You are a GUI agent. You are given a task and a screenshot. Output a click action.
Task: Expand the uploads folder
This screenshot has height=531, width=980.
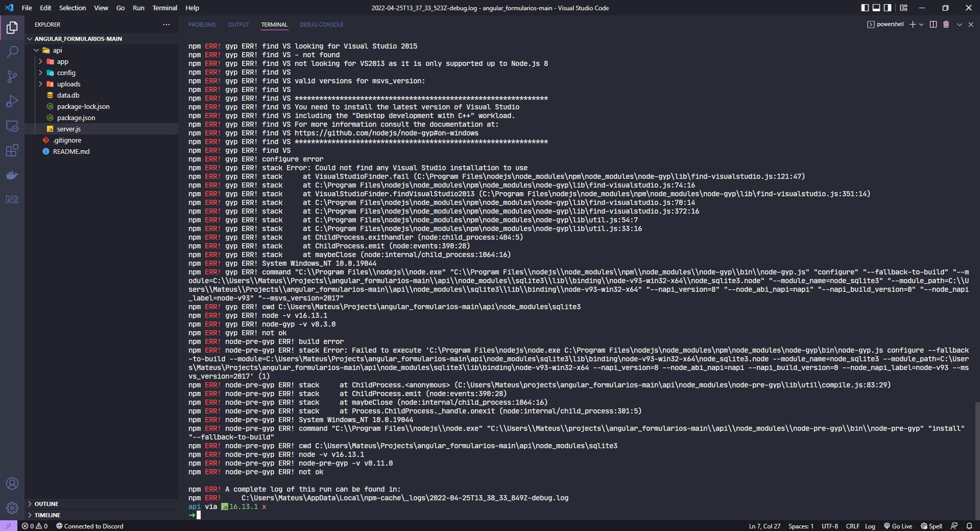click(x=68, y=84)
